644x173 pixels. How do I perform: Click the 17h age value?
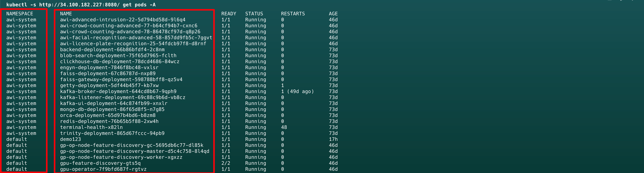[x=333, y=139]
